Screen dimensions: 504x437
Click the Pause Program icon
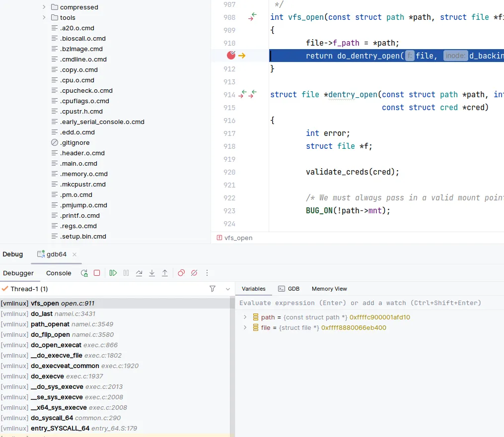[126, 273]
